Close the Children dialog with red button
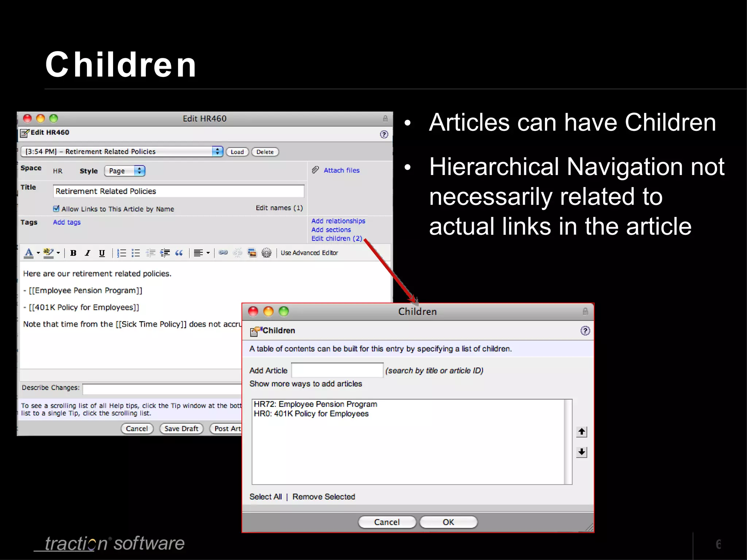Screen dimensions: 747x560 (253, 311)
